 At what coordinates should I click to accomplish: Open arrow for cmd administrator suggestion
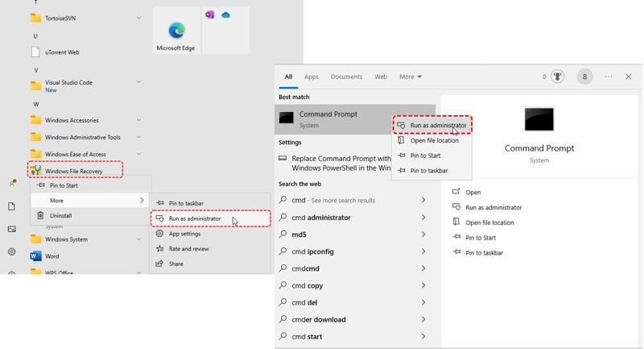423,217
